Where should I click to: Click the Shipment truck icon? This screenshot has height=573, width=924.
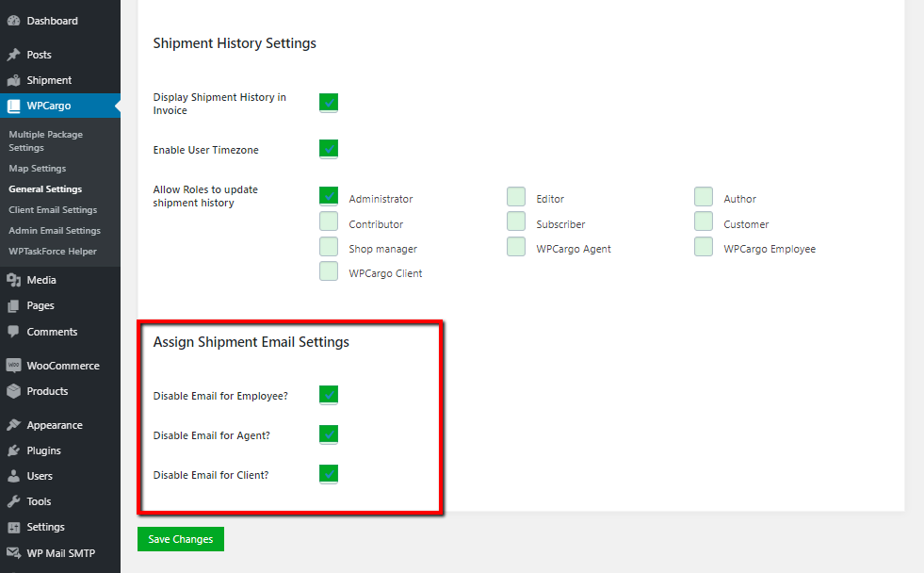(x=13, y=80)
